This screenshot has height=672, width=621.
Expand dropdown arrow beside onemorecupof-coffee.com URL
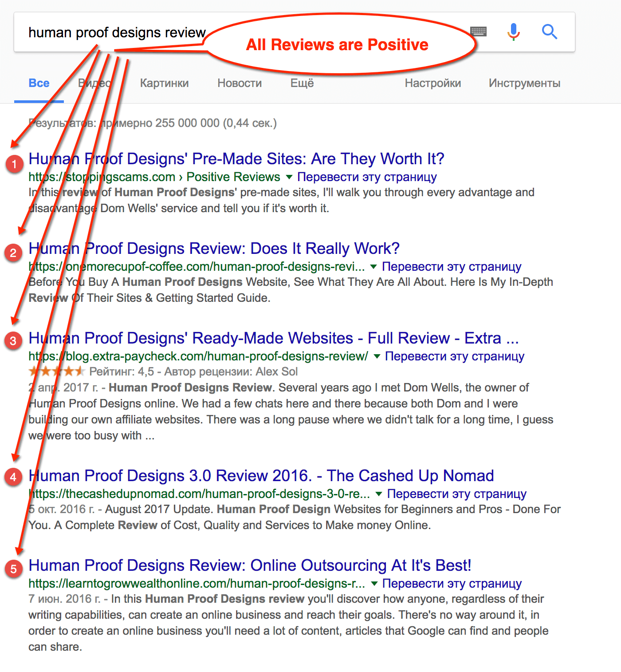pyautogui.click(x=373, y=267)
